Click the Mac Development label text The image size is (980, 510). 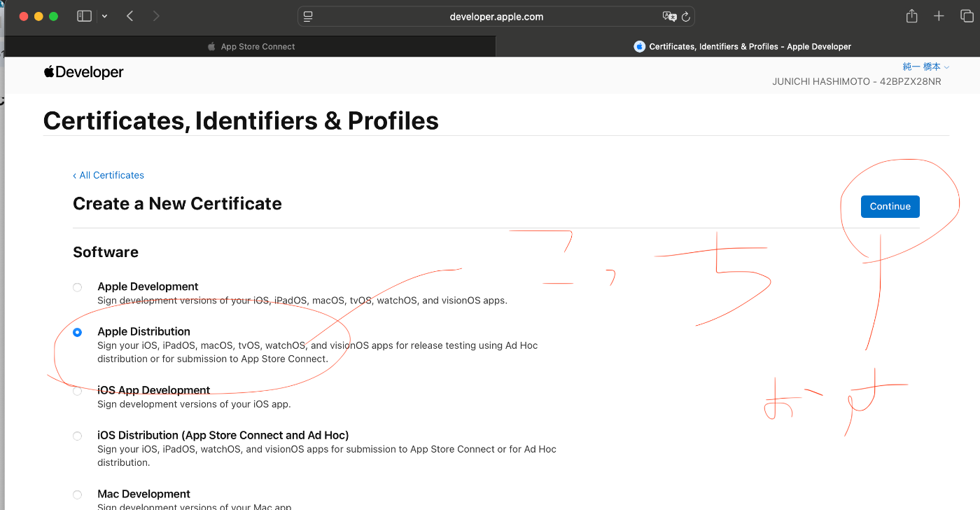(143, 494)
